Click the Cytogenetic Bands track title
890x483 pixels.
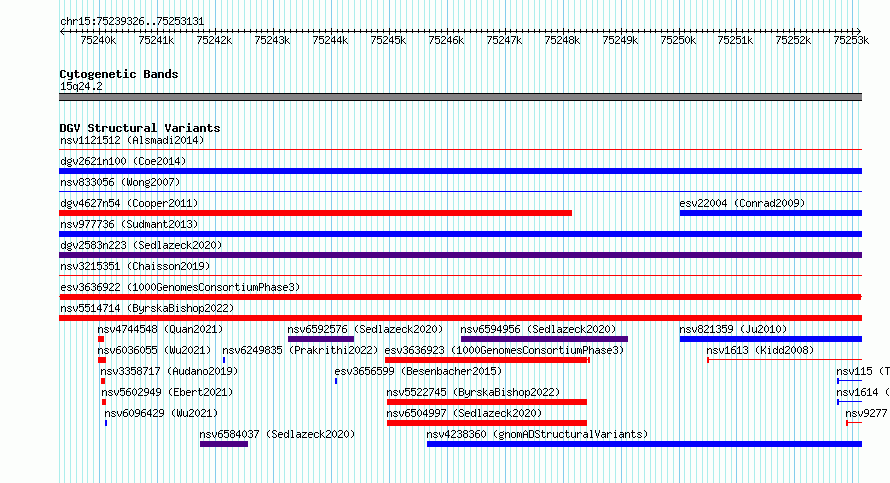point(119,74)
